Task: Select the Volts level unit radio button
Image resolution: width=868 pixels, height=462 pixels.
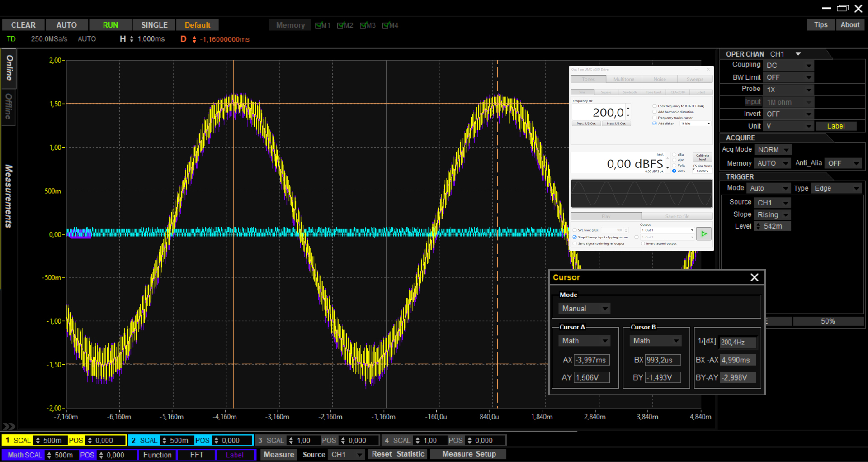Action: pyautogui.click(x=674, y=166)
